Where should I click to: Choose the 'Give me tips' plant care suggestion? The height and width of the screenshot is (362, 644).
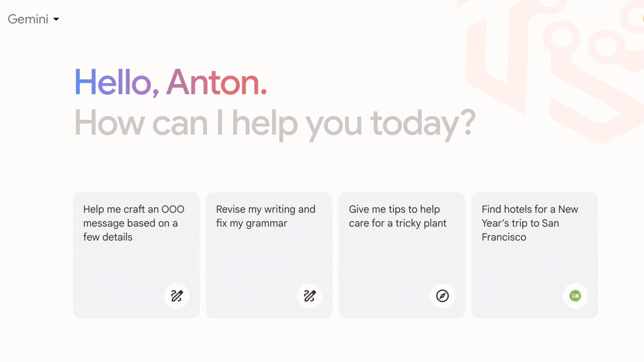pos(397,216)
